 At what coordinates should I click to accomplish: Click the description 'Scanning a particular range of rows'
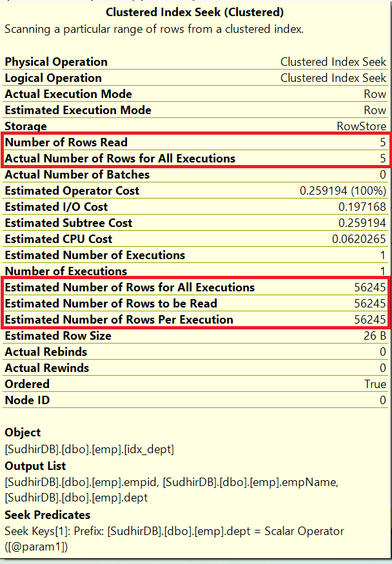click(154, 29)
